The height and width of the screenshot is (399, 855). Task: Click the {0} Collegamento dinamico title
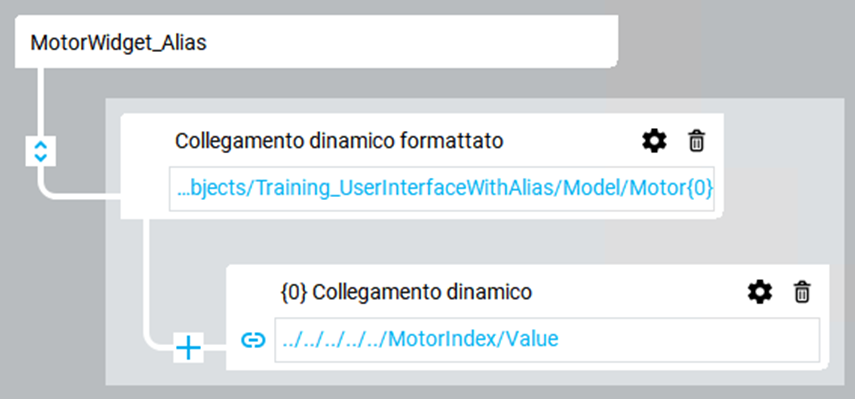tap(406, 292)
